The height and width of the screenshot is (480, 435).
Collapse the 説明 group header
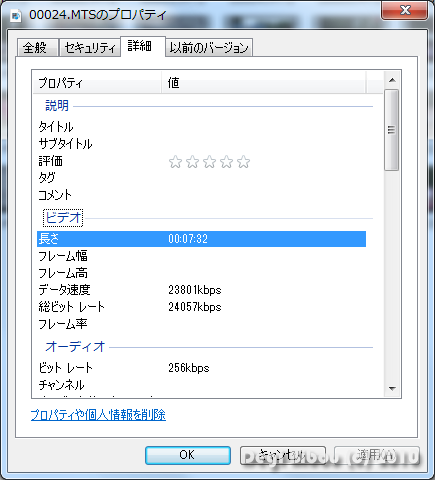click(x=57, y=106)
